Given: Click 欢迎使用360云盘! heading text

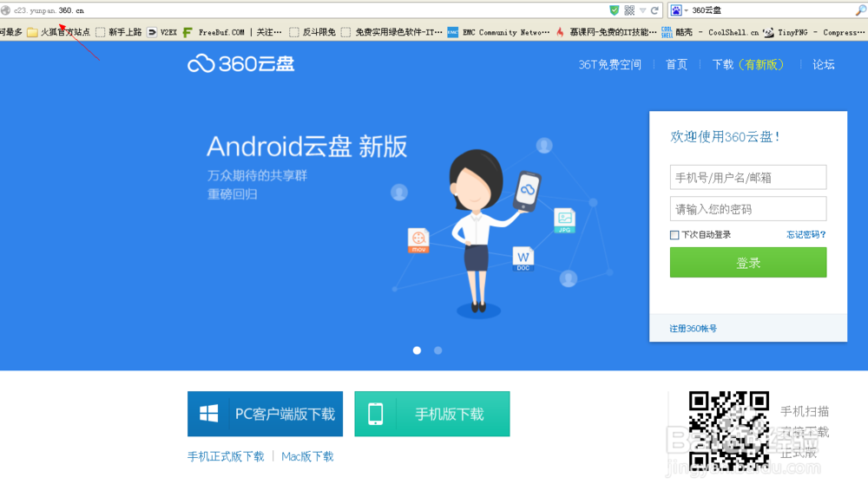Looking at the screenshot, I should pyautogui.click(x=725, y=137).
